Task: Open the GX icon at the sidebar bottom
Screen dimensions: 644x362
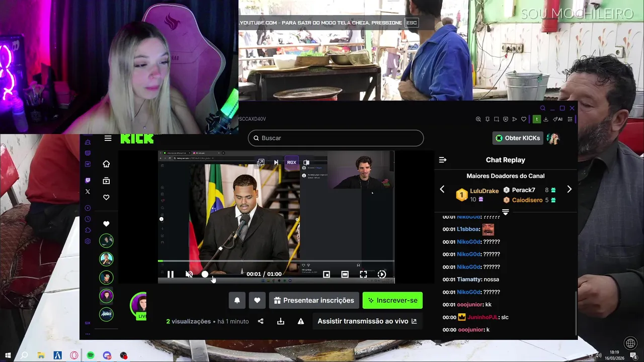Action: [88, 323]
